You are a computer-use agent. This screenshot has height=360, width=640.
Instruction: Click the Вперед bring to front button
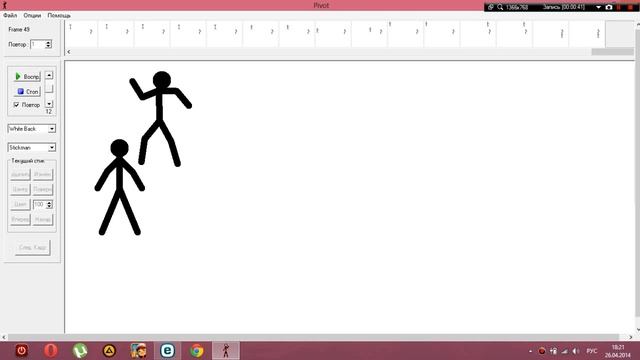(20, 219)
